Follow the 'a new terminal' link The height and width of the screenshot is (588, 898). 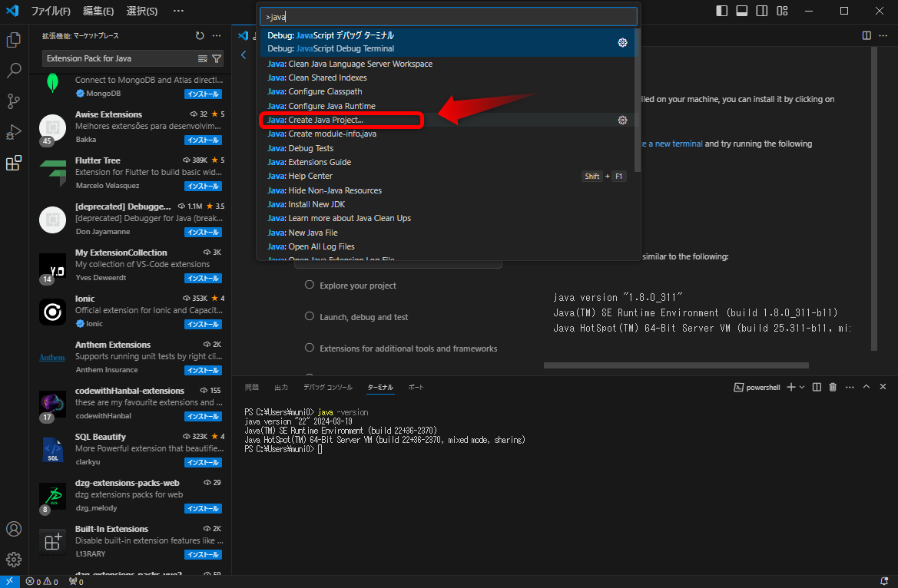click(672, 144)
